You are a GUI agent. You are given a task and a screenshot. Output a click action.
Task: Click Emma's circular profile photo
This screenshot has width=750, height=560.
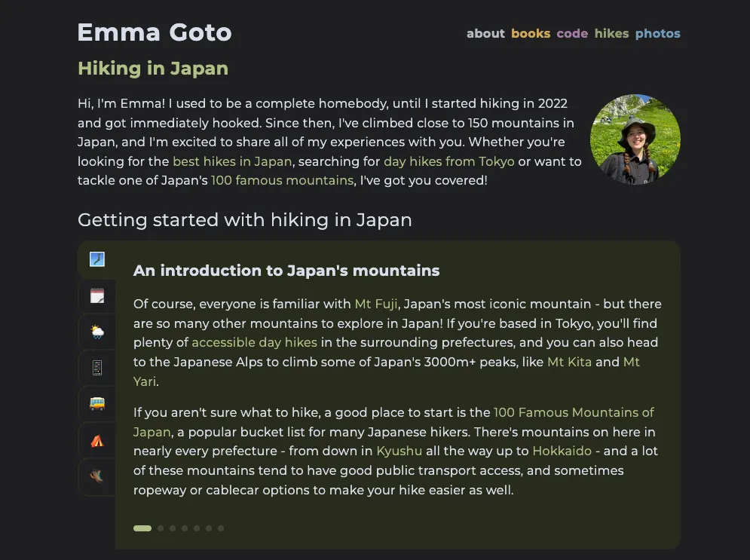pyautogui.click(x=635, y=139)
